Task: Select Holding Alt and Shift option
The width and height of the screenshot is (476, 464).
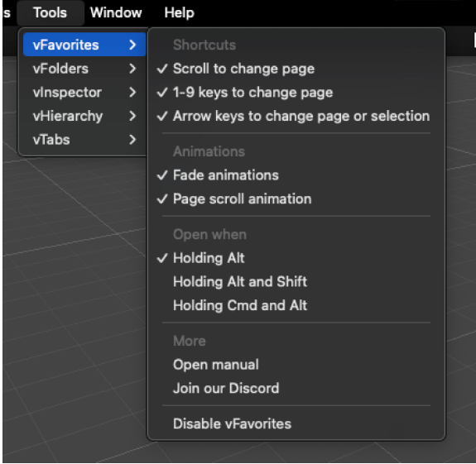Action: coord(296,281)
